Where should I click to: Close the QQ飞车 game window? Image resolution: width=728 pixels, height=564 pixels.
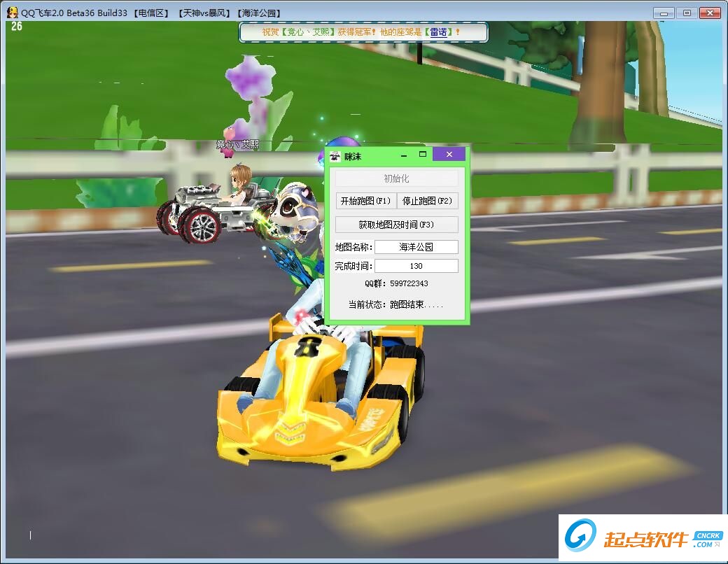click(x=710, y=13)
